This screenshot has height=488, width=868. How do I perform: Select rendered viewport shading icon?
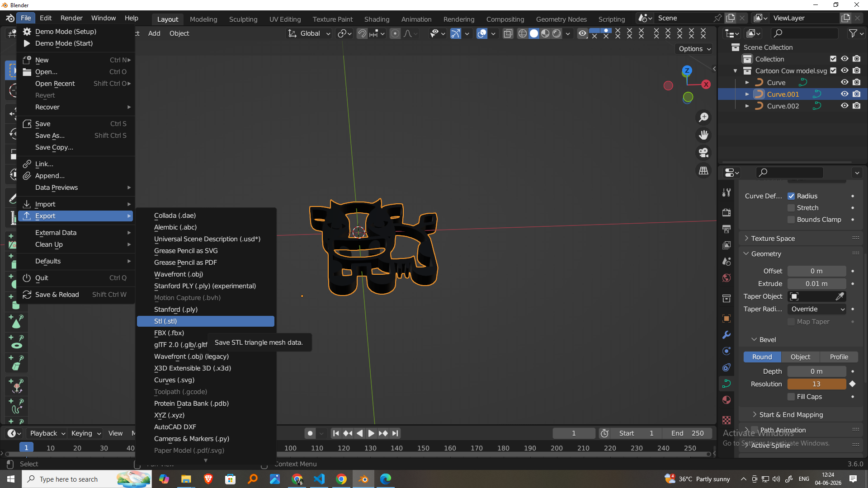point(557,33)
